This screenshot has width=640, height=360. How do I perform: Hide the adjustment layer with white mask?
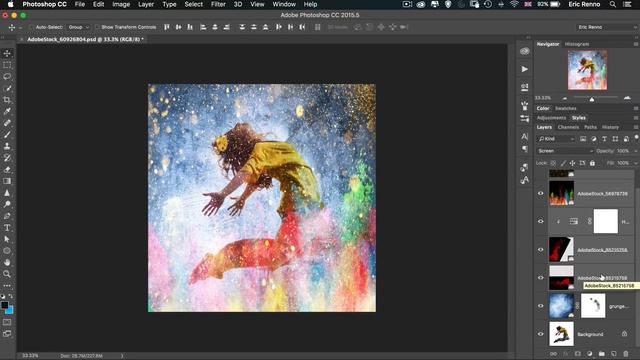(x=541, y=221)
